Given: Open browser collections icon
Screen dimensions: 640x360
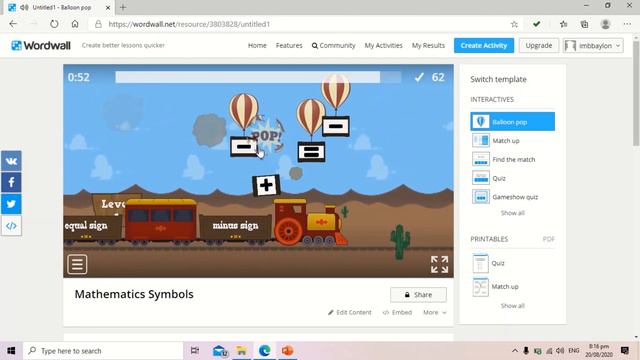Looking at the screenshot, I should tap(584, 24).
